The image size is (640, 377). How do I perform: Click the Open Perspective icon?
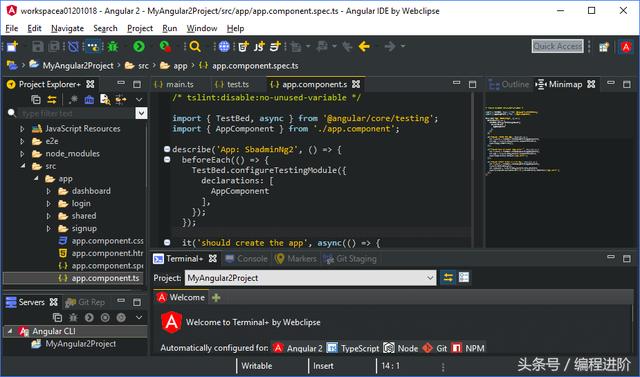tap(604, 47)
